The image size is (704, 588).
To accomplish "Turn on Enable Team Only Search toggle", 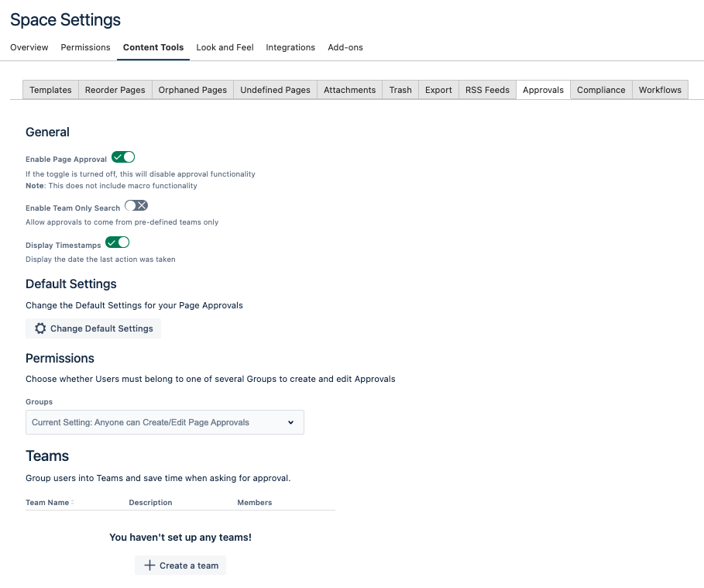I will tap(136, 206).
